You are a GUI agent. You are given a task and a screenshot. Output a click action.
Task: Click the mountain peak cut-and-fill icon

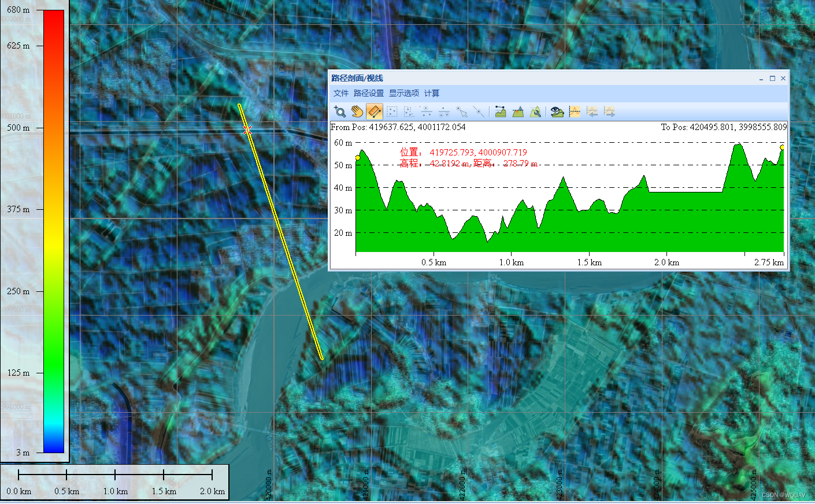pyautogui.click(x=518, y=112)
